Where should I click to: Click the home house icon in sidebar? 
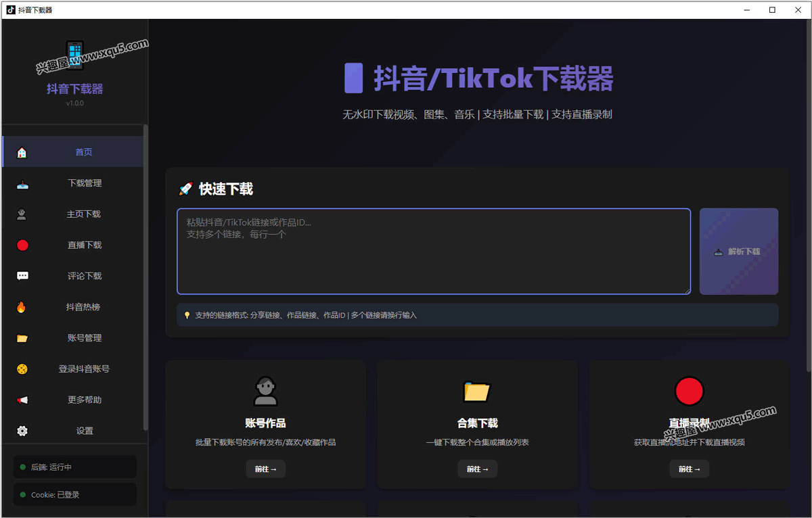(x=22, y=152)
